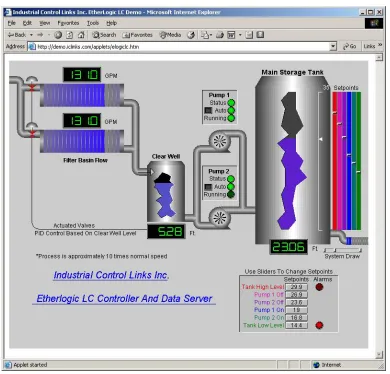Open Etherlogic LC Controller And Data Server link
Viewport: 390px width, 374px height.
[x=124, y=299]
